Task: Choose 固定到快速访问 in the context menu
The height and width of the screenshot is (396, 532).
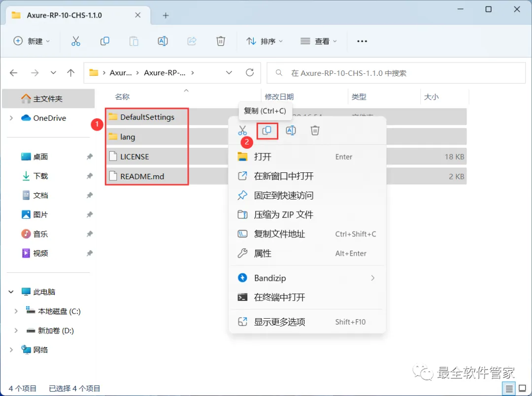Action: tap(307, 196)
